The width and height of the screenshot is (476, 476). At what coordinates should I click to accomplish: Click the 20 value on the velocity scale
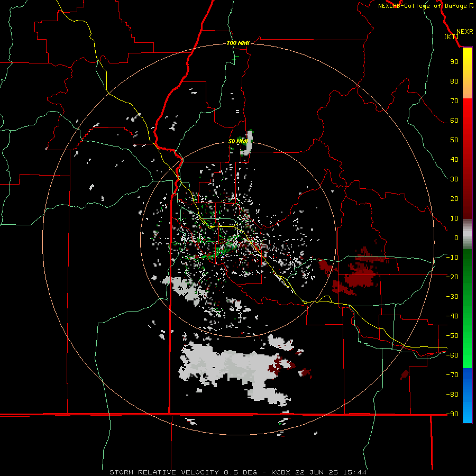(454, 198)
